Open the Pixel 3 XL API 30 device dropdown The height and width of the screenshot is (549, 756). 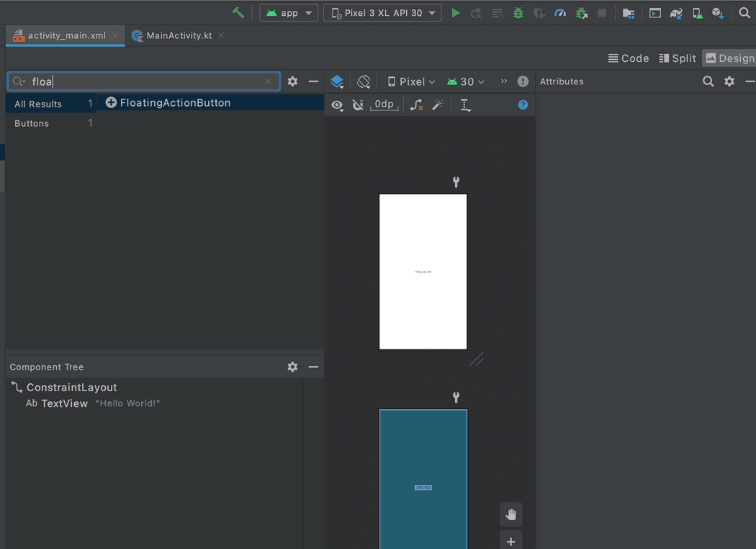click(382, 13)
